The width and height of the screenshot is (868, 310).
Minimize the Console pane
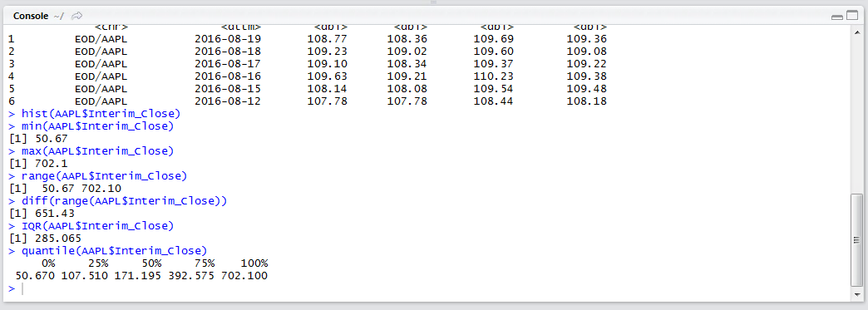click(837, 17)
